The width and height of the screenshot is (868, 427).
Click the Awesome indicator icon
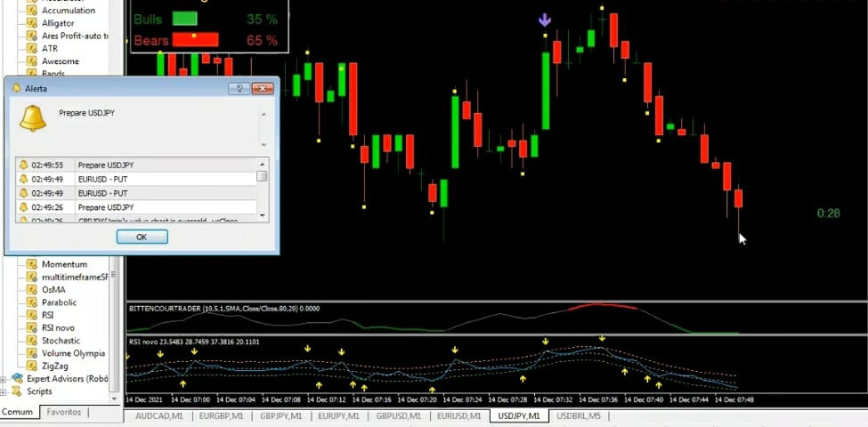tap(31, 61)
